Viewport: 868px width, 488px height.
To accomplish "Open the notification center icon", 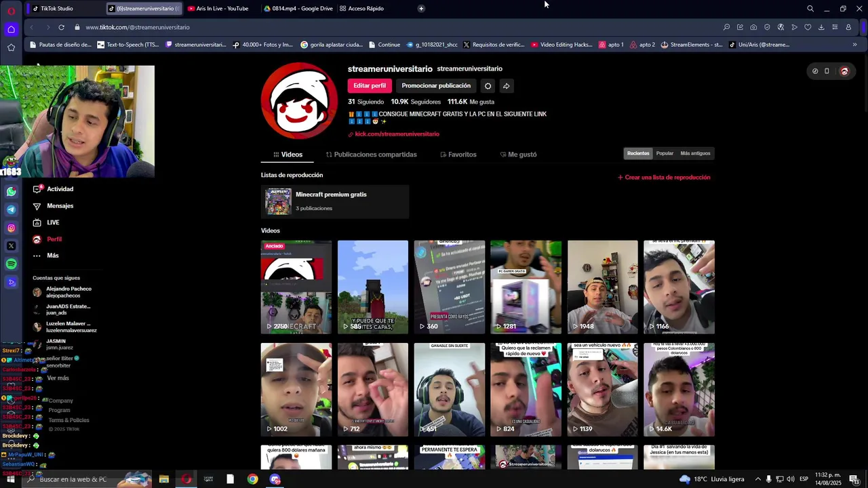I will [x=854, y=479].
